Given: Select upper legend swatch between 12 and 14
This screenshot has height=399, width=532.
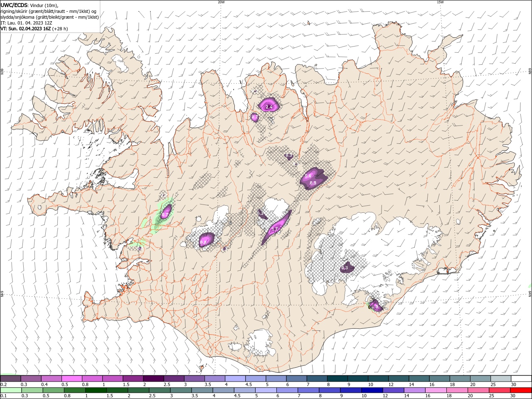Looking at the screenshot, I should (399, 379).
